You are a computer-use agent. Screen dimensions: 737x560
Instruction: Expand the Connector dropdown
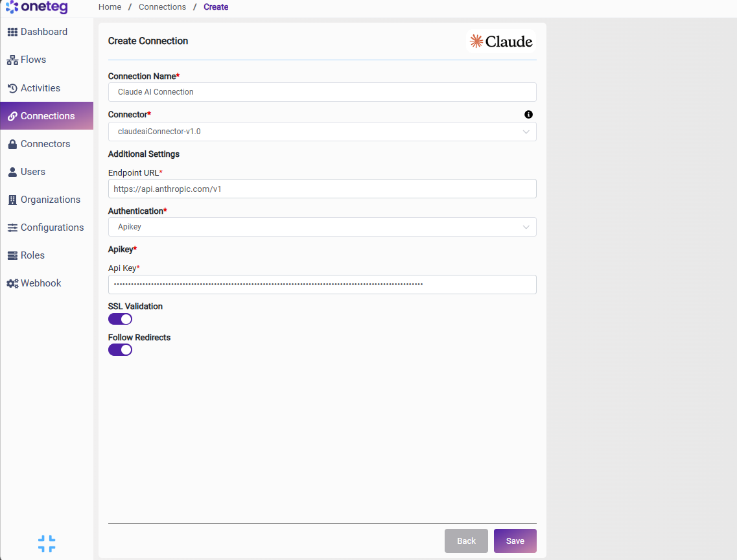click(x=322, y=132)
